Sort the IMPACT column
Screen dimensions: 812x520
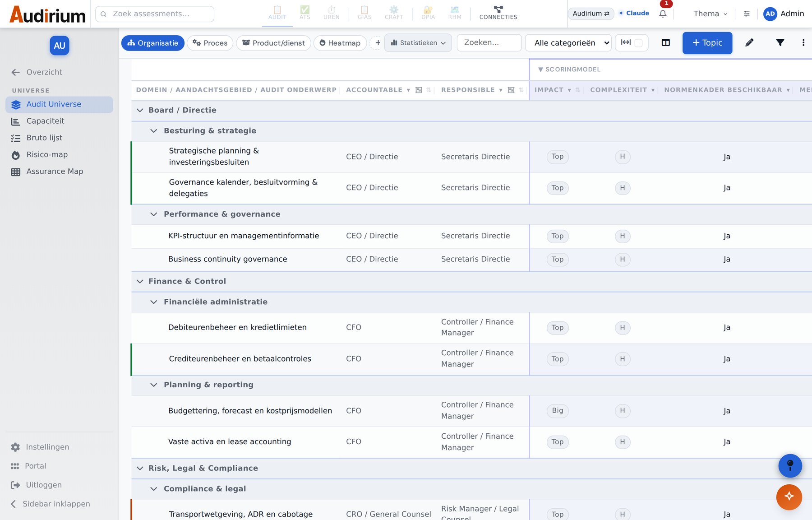(578, 90)
